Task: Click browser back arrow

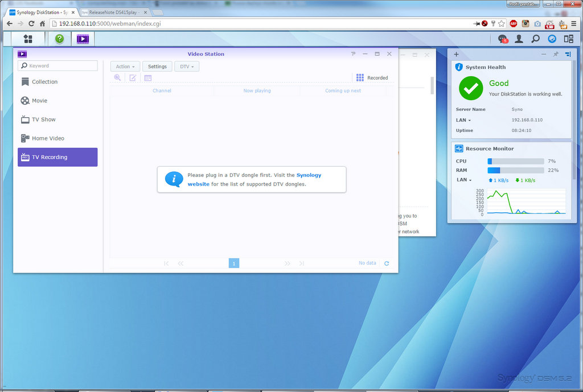Action: click(10, 23)
